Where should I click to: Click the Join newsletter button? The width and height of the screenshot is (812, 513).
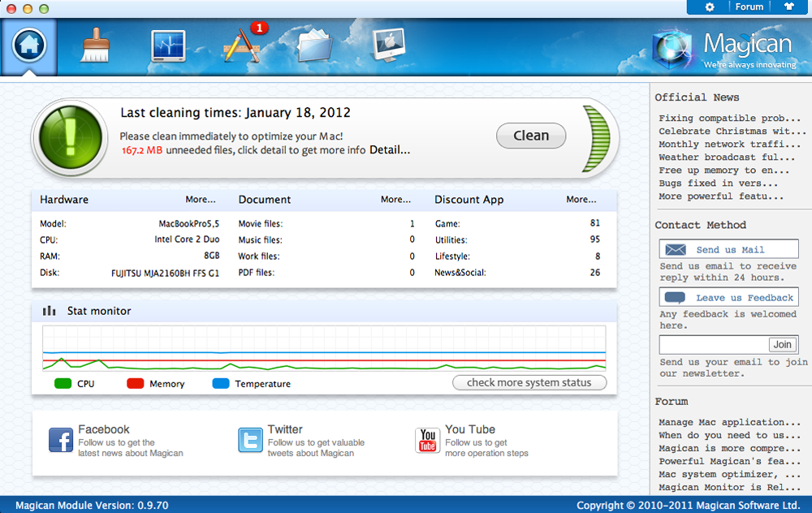tap(782, 344)
